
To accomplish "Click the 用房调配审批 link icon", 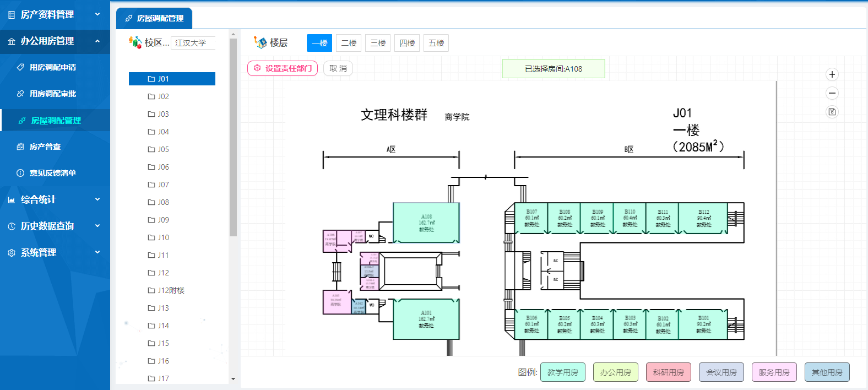I will pos(20,94).
